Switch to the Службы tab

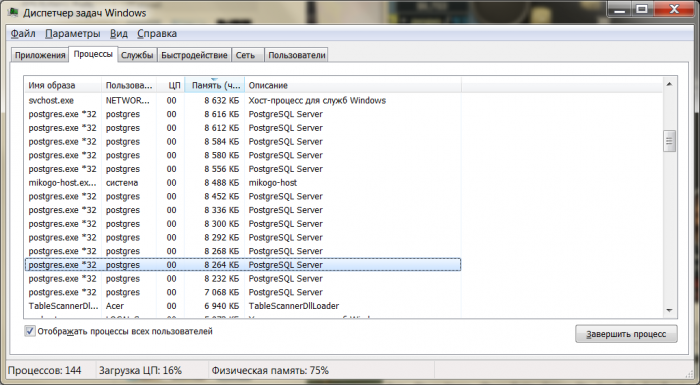pyautogui.click(x=137, y=55)
